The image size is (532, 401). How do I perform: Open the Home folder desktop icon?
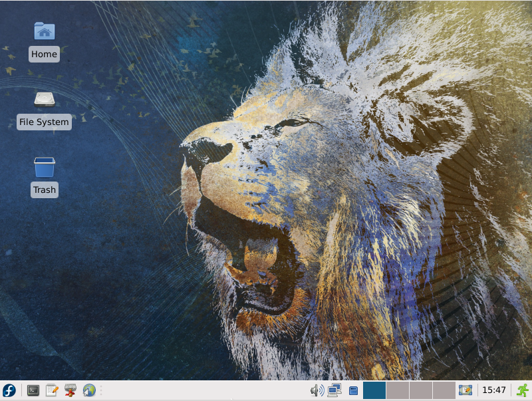pyautogui.click(x=45, y=31)
